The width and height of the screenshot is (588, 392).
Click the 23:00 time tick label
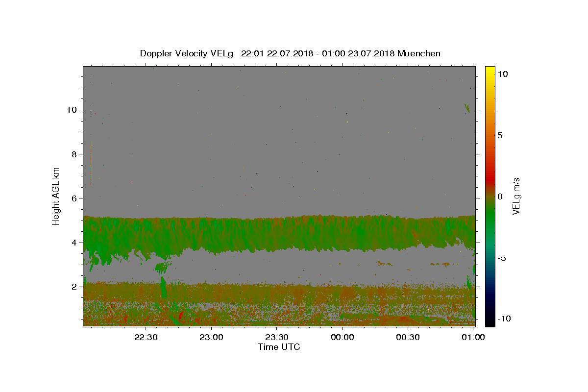(212, 337)
